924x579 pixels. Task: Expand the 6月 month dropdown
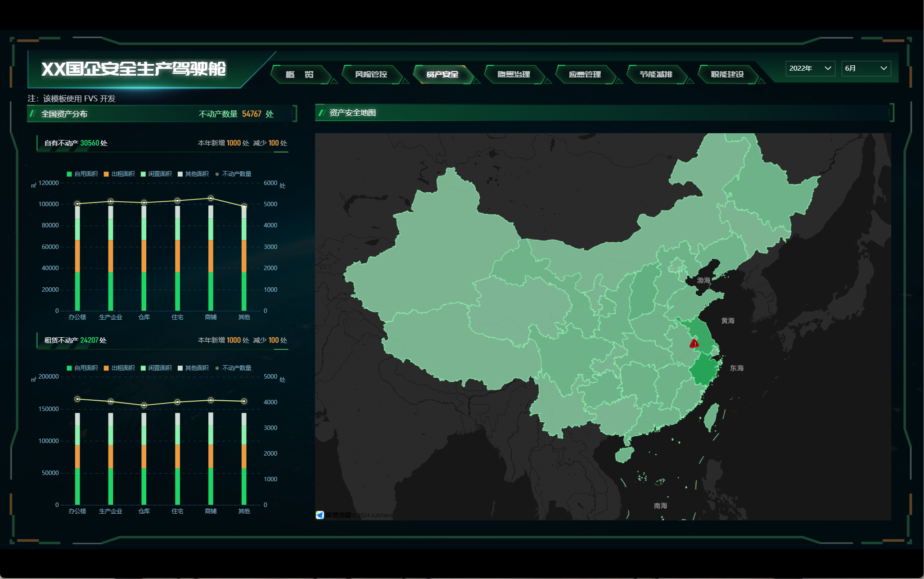(x=865, y=68)
